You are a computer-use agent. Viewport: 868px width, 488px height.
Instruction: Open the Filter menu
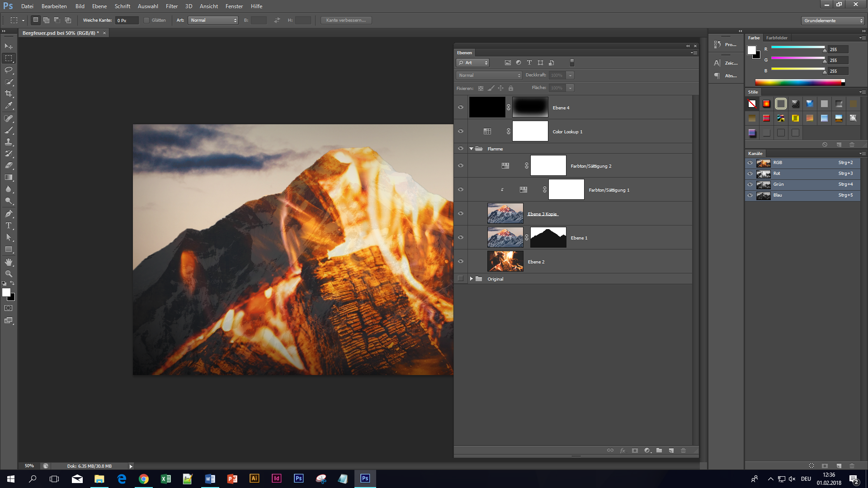pyautogui.click(x=171, y=6)
